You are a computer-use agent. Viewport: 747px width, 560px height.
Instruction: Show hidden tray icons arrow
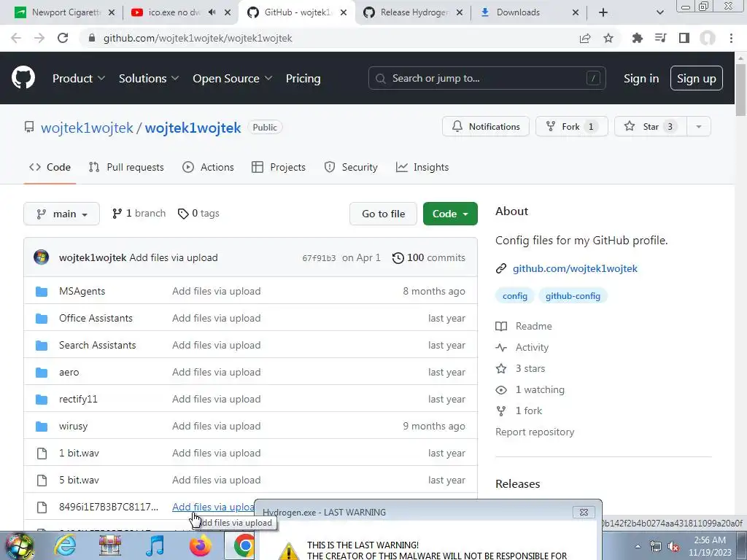coord(638,546)
